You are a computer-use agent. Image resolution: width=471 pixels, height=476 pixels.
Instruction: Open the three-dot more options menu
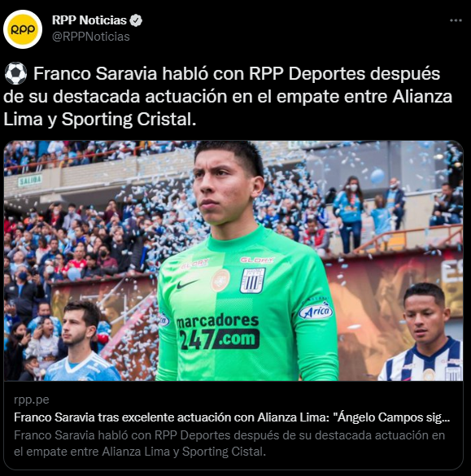pyautogui.click(x=456, y=20)
